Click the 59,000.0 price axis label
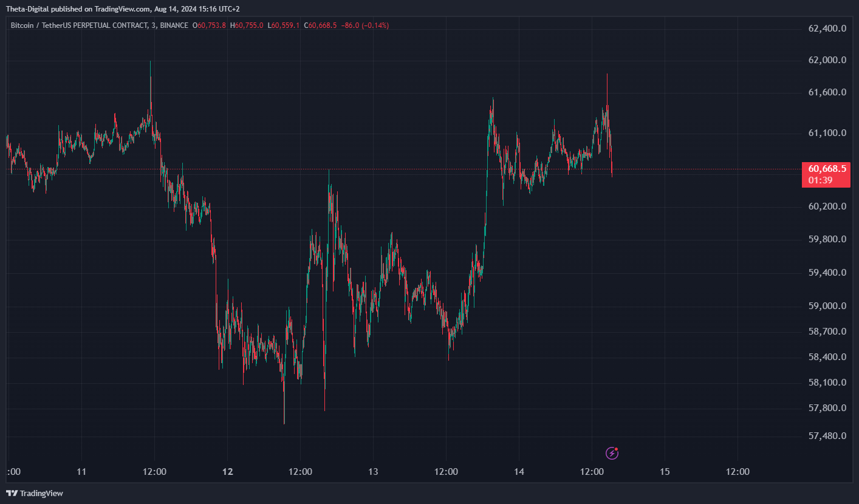 tap(827, 306)
